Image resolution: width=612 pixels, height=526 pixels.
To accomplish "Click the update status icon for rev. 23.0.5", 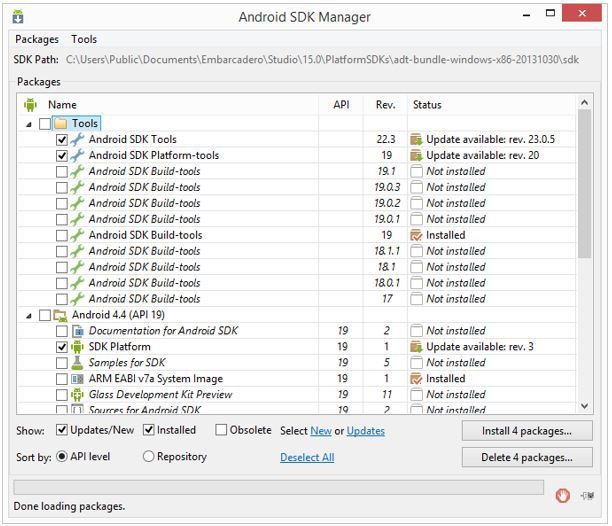I will pyautogui.click(x=416, y=139).
